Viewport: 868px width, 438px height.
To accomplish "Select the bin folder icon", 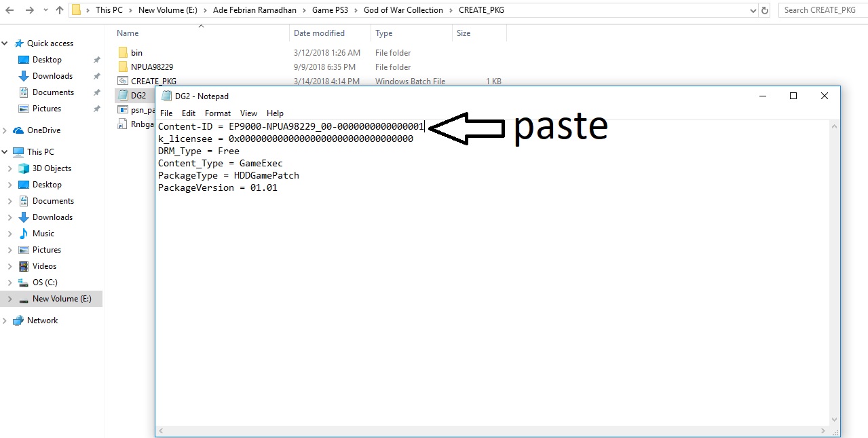I will click(x=123, y=52).
